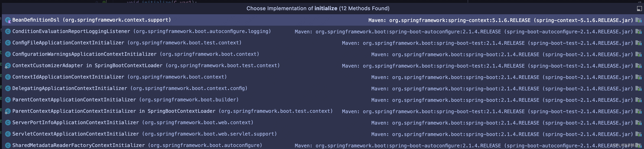Click Maven spring-boot location on ServletContextApplicationContextInitializer row
Screen dimensions: 644x149
point(502,135)
